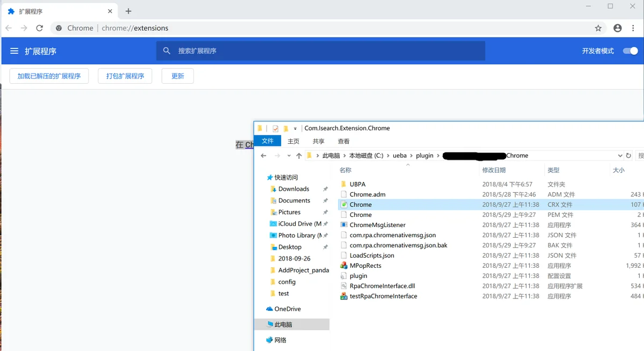The height and width of the screenshot is (351, 644).
Task: Click ueba in the address breadcrumb
Action: (x=400, y=156)
